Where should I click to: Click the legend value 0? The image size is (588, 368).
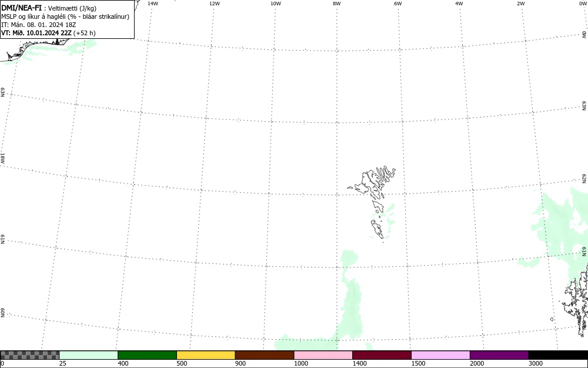(x=2, y=363)
